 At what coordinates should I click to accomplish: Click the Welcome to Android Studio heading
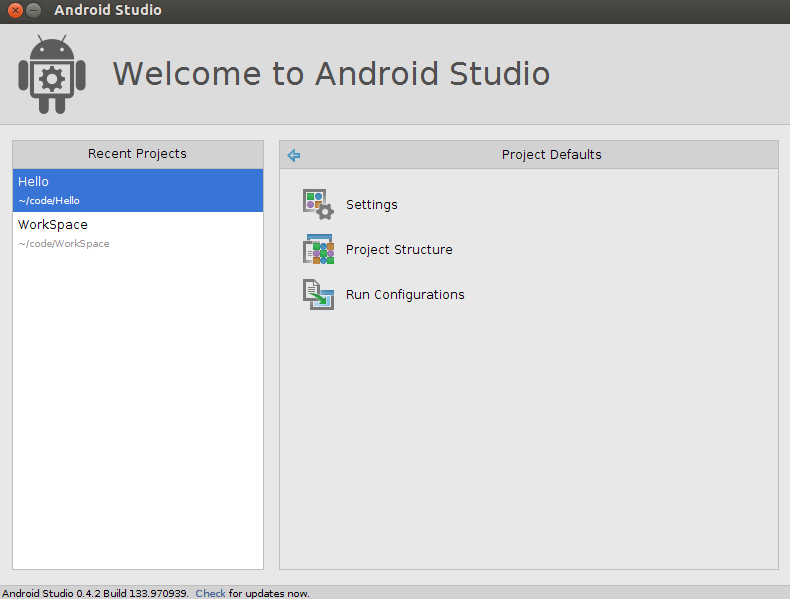coord(331,74)
